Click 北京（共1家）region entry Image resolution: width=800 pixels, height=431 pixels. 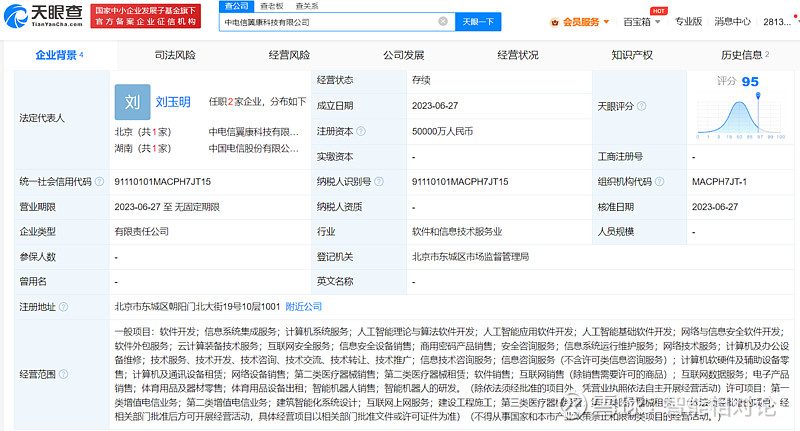(x=143, y=132)
